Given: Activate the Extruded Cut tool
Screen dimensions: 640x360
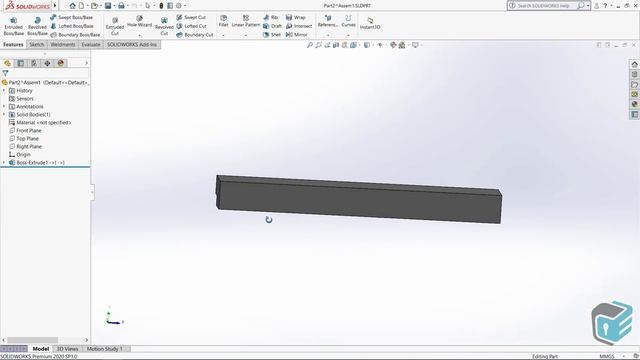Looking at the screenshot, I should 115,26.
